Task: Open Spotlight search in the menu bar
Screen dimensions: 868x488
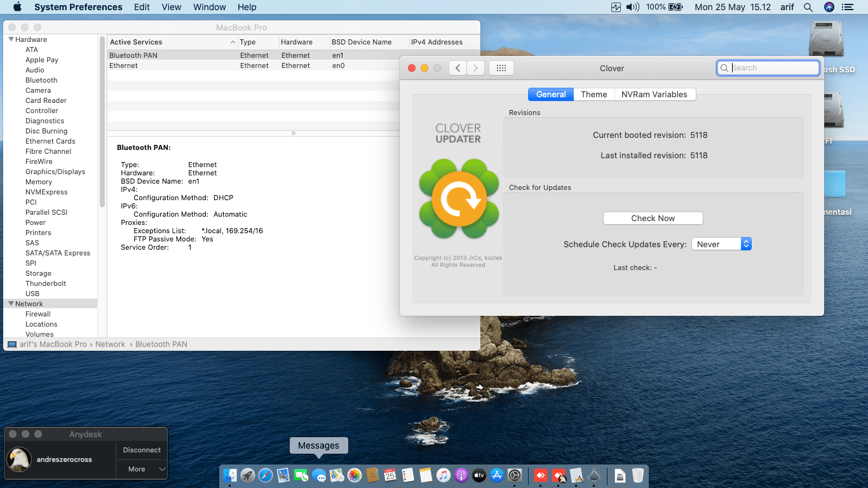Action: 808,7
